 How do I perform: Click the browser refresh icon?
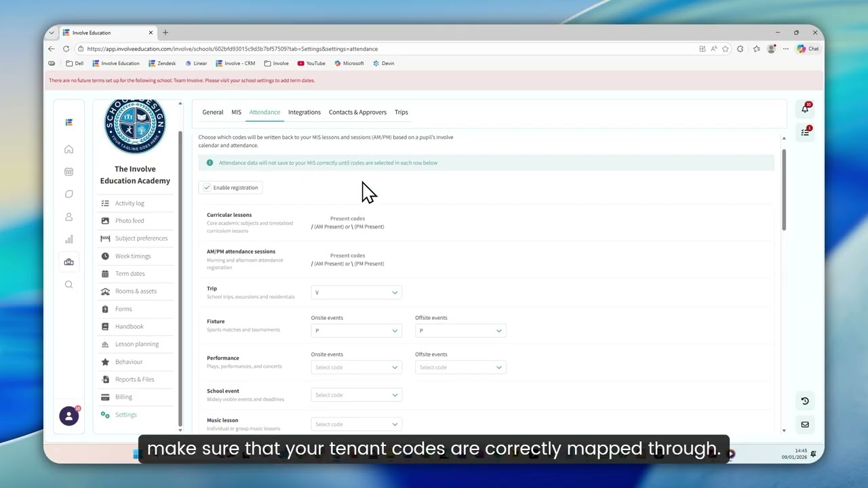[x=66, y=49]
